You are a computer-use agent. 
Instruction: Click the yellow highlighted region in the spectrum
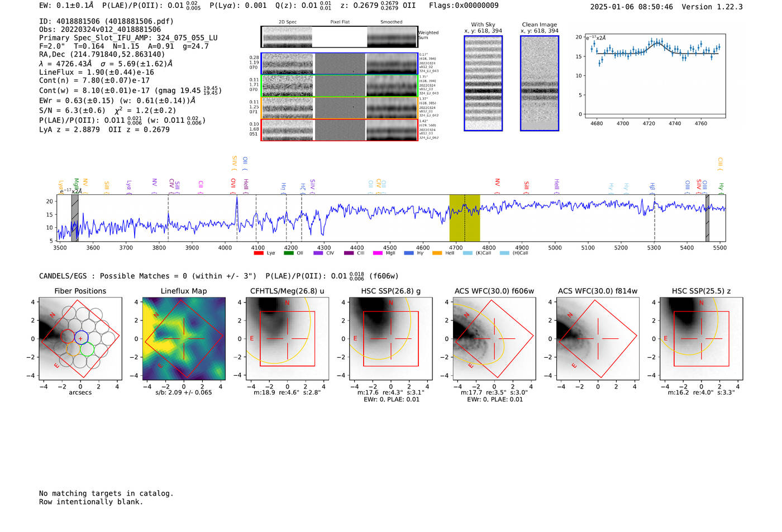click(465, 218)
